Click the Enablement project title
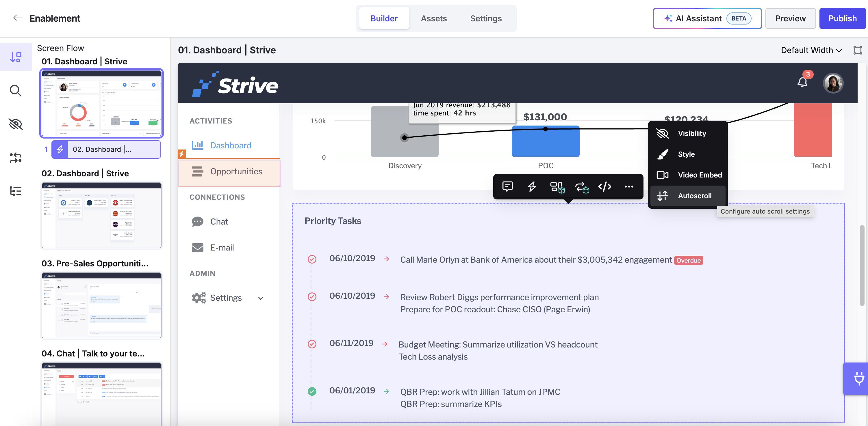This screenshot has width=868, height=426. coord(55,18)
